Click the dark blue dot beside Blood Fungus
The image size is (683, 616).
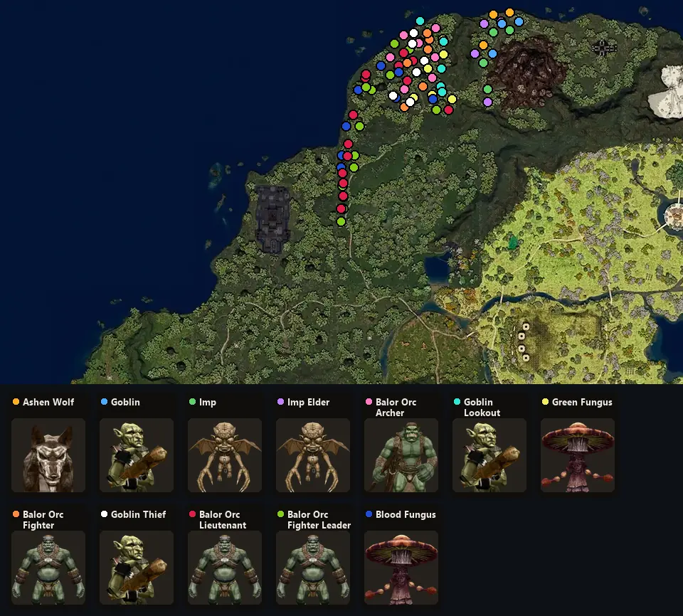click(x=369, y=514)
